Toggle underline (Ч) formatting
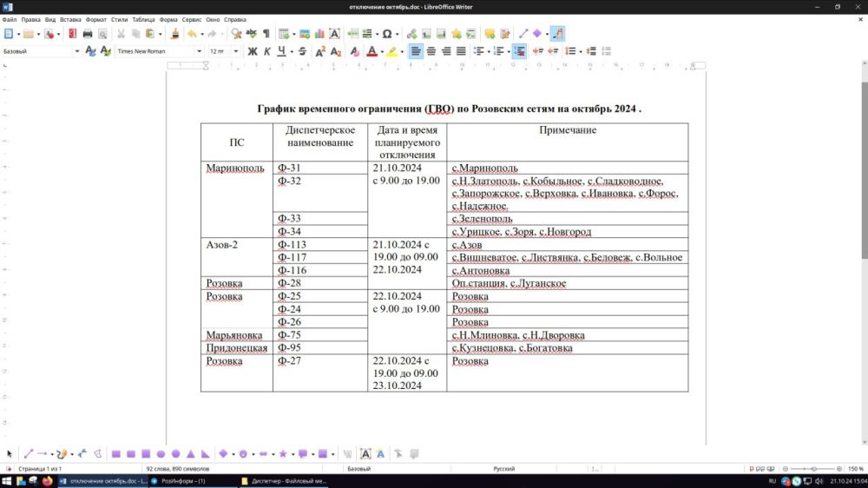This screenshot has width=868, height=488. tap(281, 51)
